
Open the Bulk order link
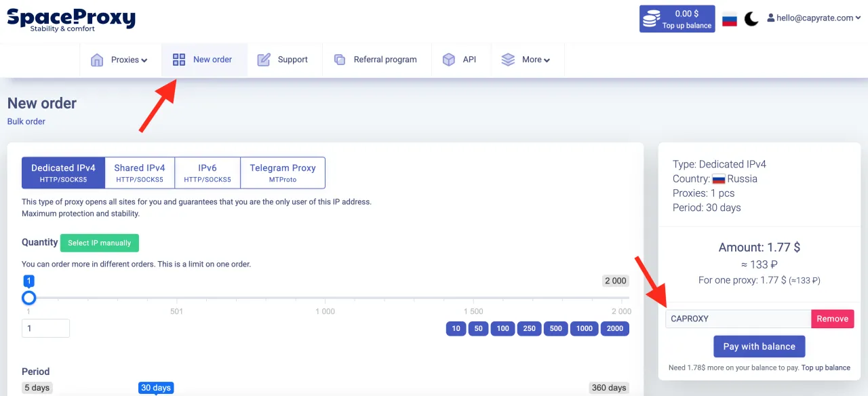pos(26,121)
